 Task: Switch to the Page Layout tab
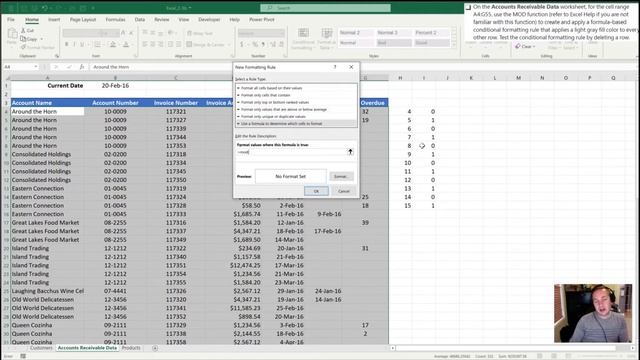(x=83, y=20)
